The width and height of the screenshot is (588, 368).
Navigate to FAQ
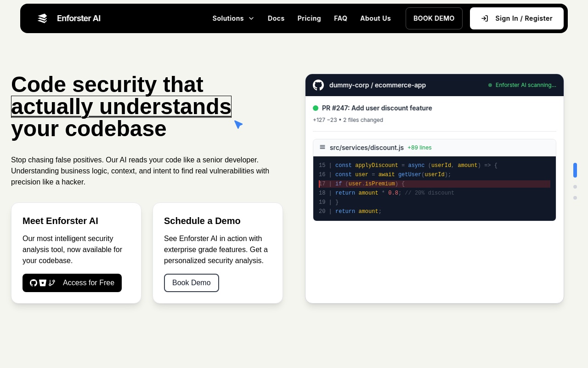[340, 18]
